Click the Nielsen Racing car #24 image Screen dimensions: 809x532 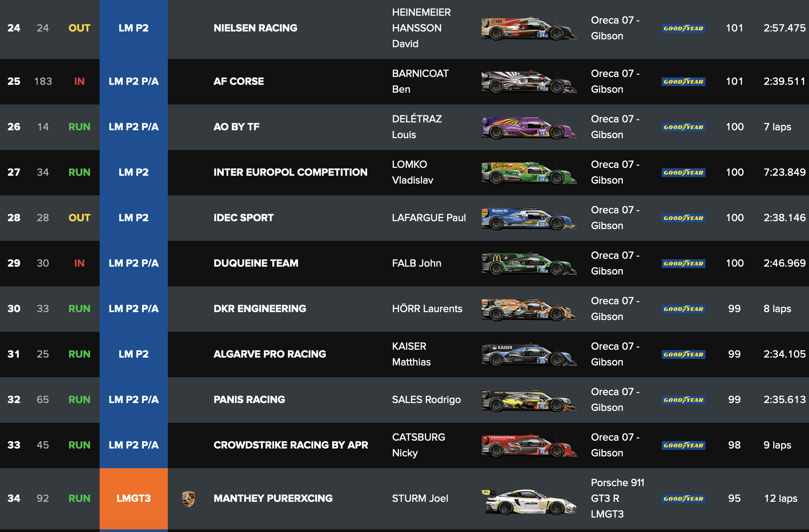(529, 28)
